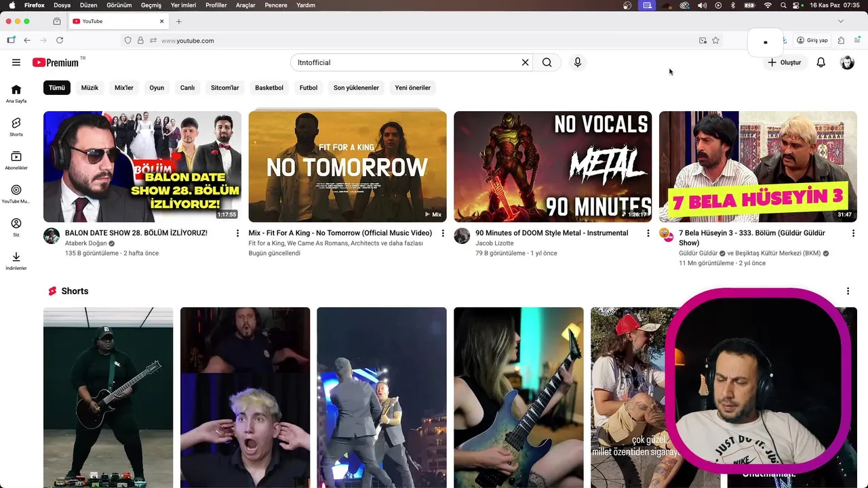This screenshot has height=488, width=868.
Task: Open macOS Wi-Fi status icon
Action: [x=768, y=5]
